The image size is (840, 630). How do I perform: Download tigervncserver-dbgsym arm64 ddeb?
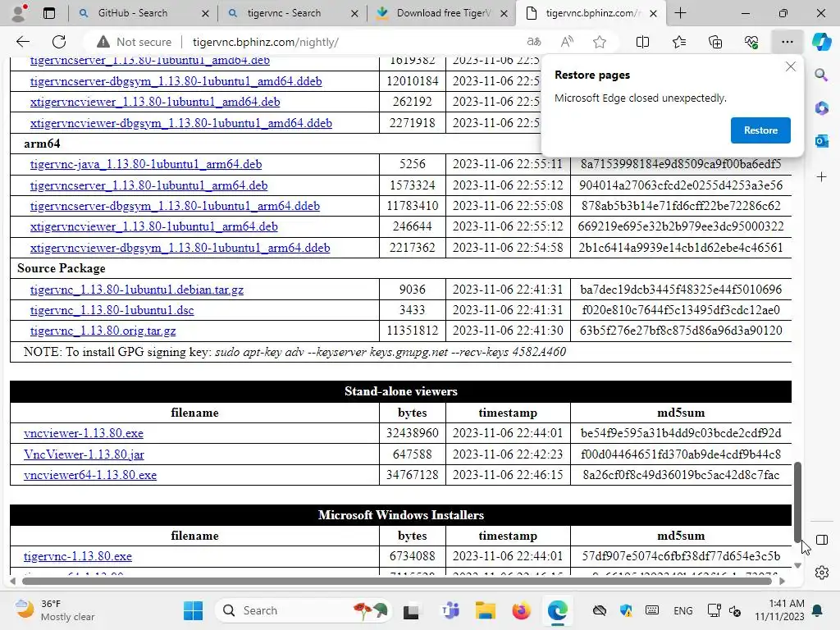point(175,206)
